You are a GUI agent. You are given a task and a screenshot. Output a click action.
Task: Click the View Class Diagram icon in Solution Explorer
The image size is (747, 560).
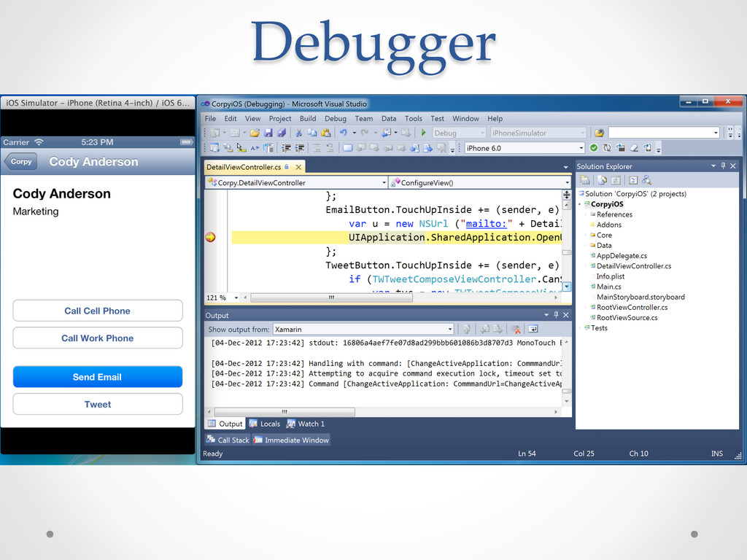click(646, 180)
